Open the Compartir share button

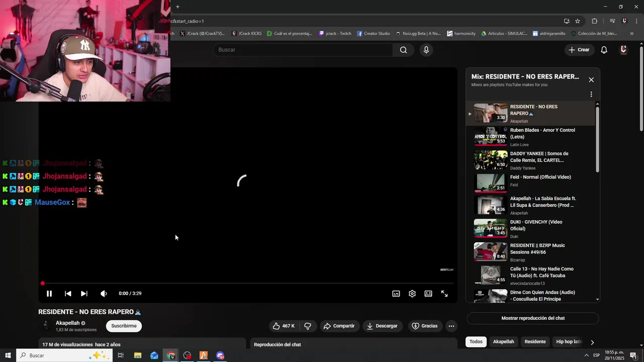(x=339, y=326)
